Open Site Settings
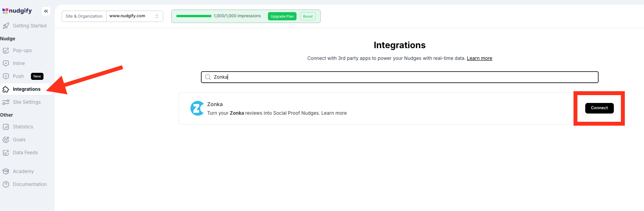This screenshot has width=644, height=211. [x=27, y=102]
